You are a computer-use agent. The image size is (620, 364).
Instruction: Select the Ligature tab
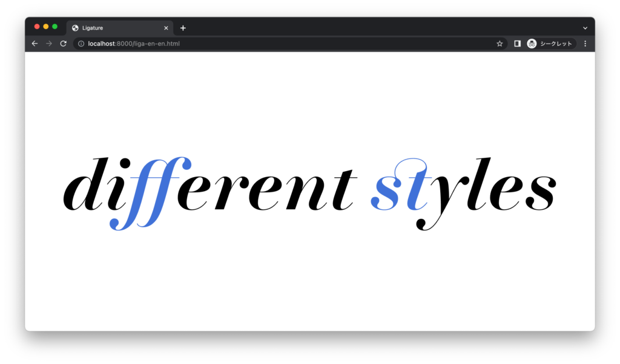click(x=120, y=28)
